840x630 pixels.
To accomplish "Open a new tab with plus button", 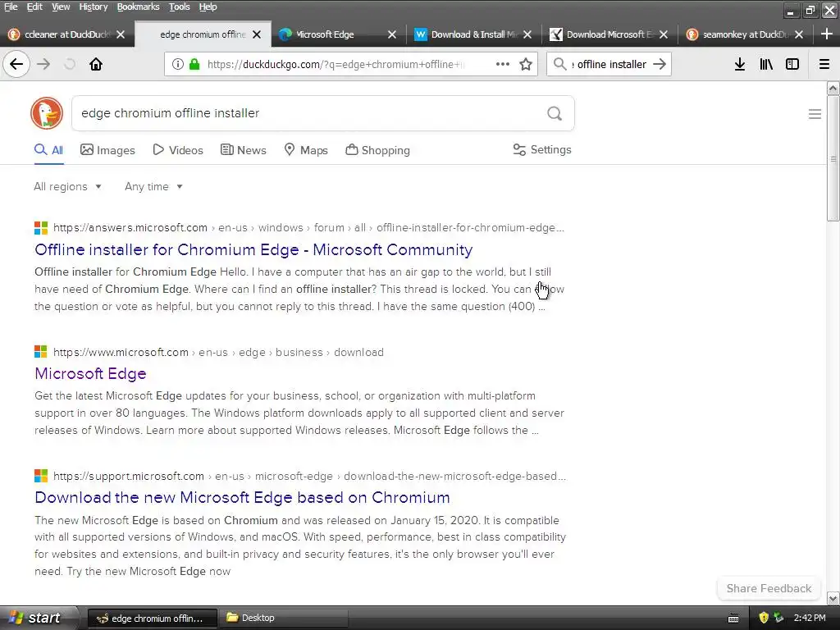I will tap(827, 34).
